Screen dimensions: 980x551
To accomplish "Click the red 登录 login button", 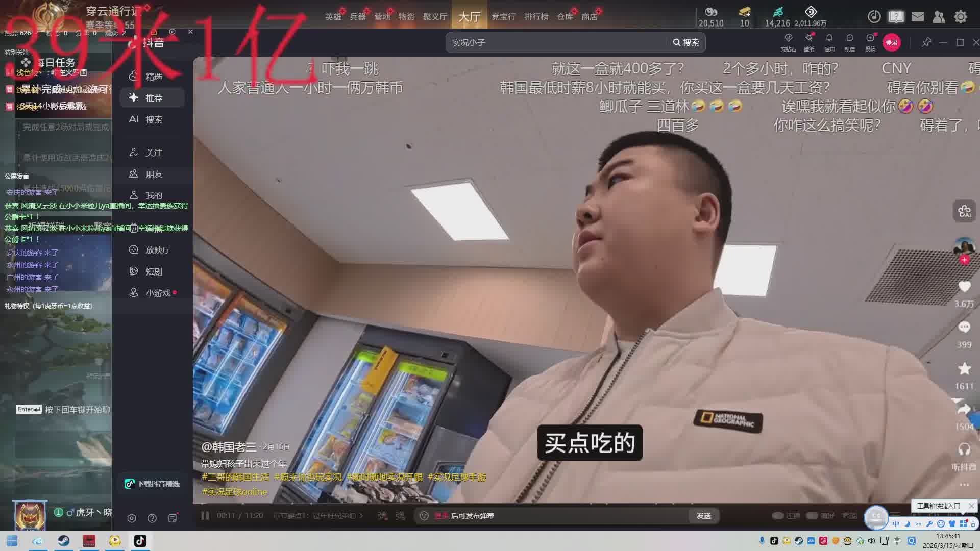I will click(891, 42).
